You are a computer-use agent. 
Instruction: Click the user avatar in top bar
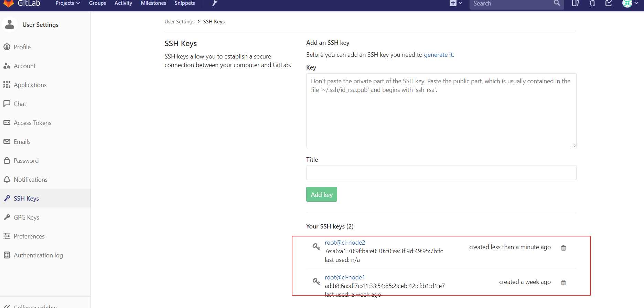[x=627, y=3]
